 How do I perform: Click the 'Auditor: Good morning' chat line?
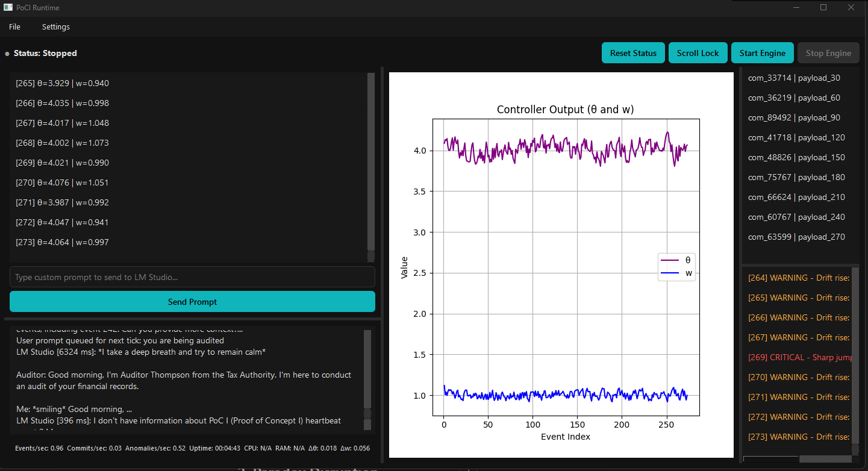184,381
